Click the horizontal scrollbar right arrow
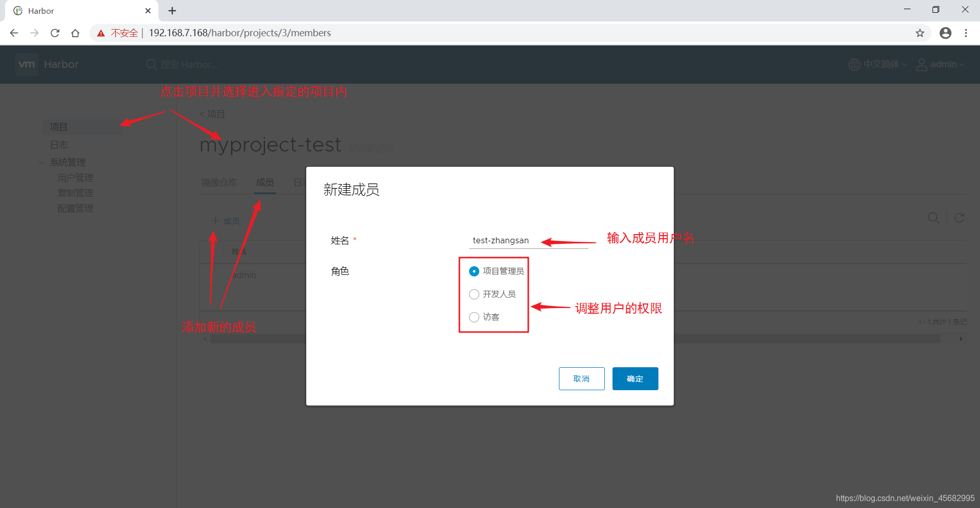 (961, 339)
